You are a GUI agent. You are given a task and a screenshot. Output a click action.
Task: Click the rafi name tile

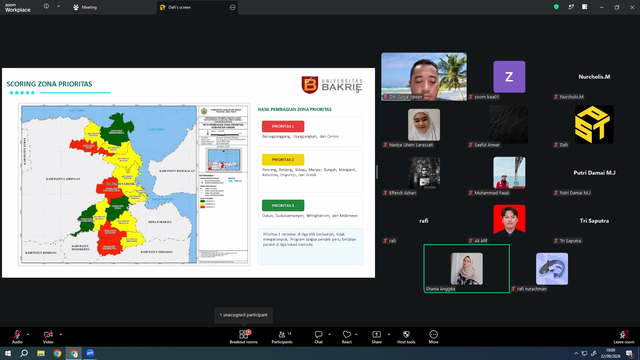pos(424,221)
